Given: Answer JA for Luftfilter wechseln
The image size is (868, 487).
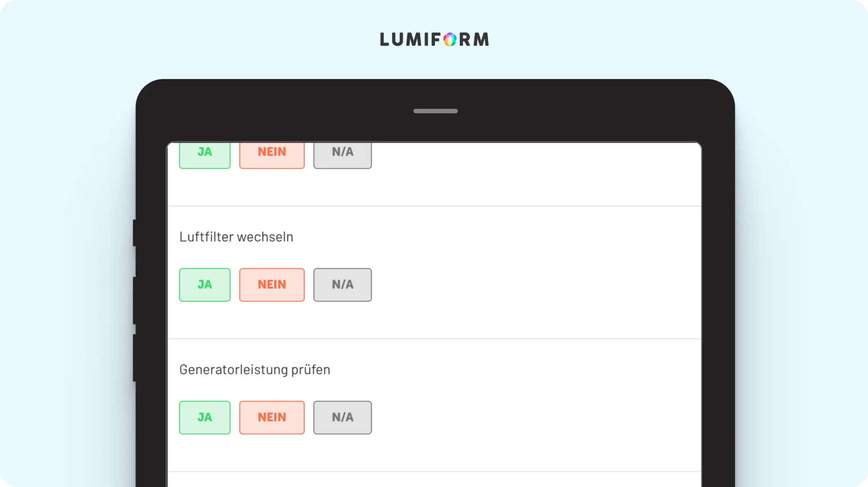Looking at the screenshot, I should [x=205, y=285].
